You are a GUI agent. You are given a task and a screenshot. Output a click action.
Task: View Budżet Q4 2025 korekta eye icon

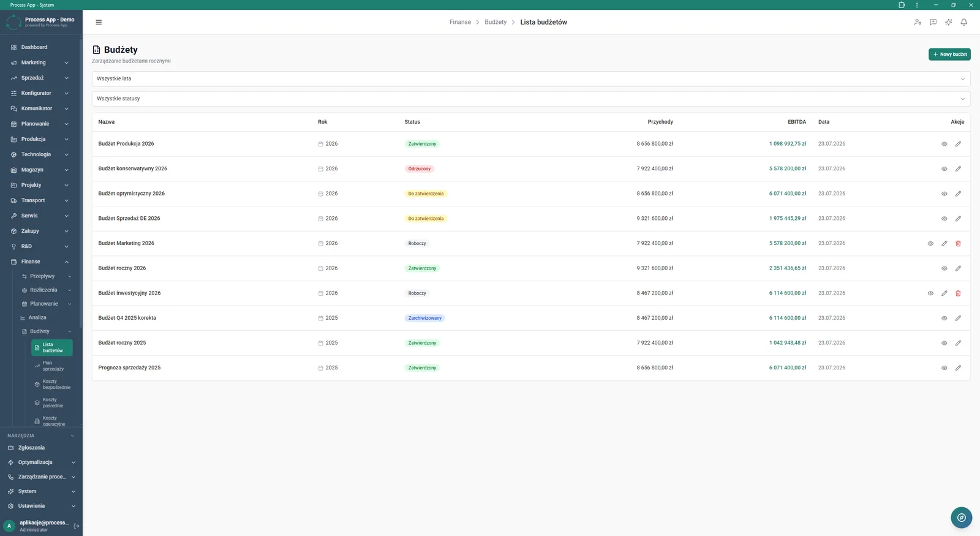point(944,318)
